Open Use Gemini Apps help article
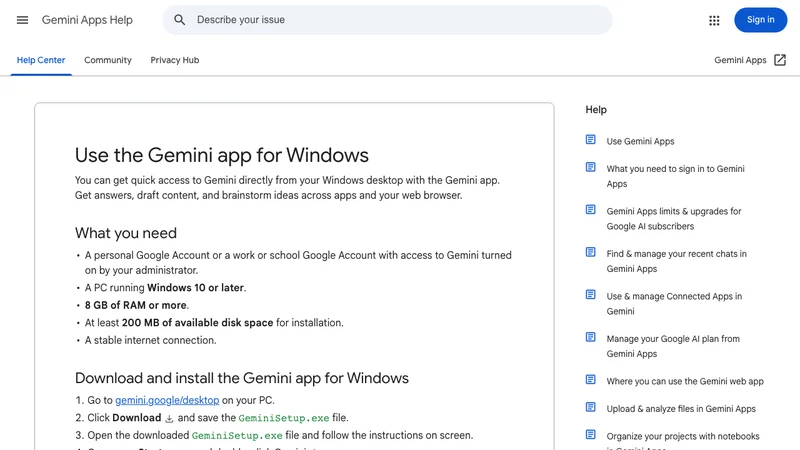Image resolution: width=800 pixels, height=450 pixels. pos(640,141)
